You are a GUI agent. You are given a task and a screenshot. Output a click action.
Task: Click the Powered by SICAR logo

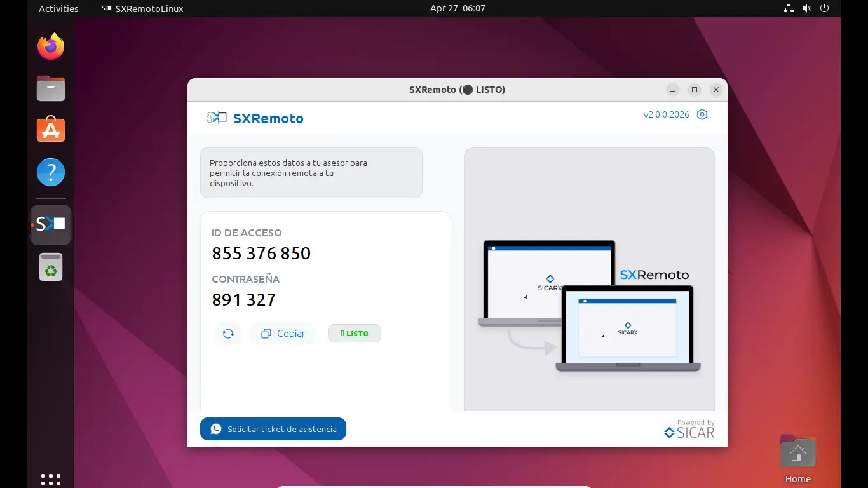click(689, 429)
